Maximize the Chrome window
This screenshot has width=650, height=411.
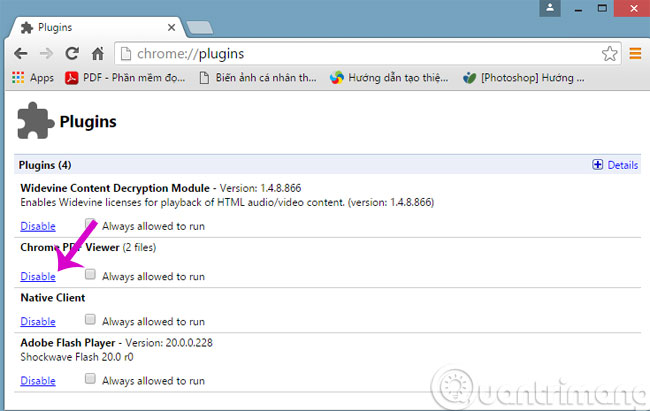602,8
